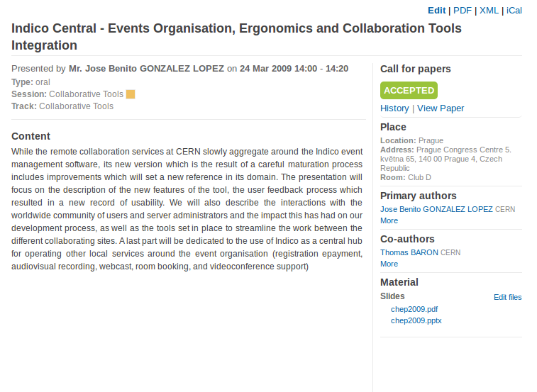Download the iCal file link

(x=514, y=11)
